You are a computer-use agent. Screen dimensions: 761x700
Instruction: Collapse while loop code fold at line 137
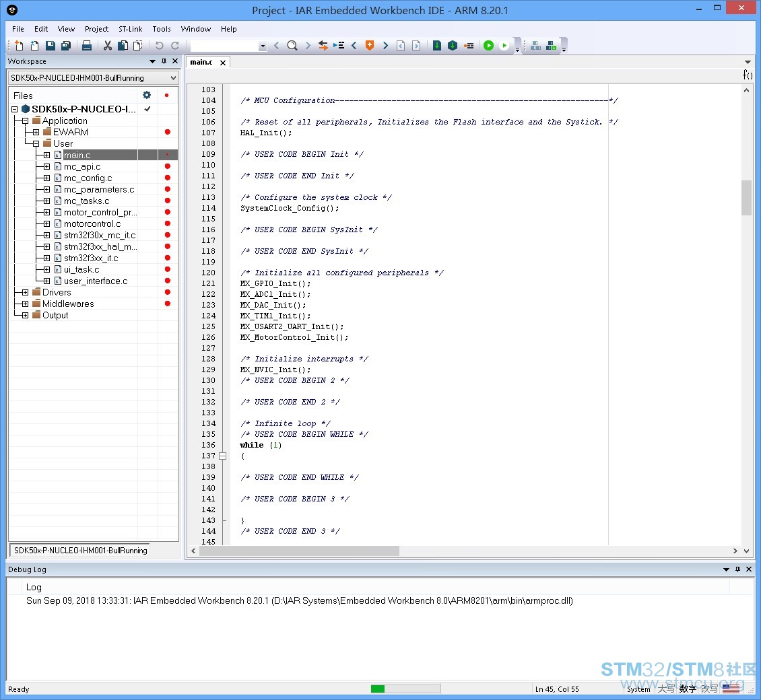pyautogui.click(x=223, y=456)
